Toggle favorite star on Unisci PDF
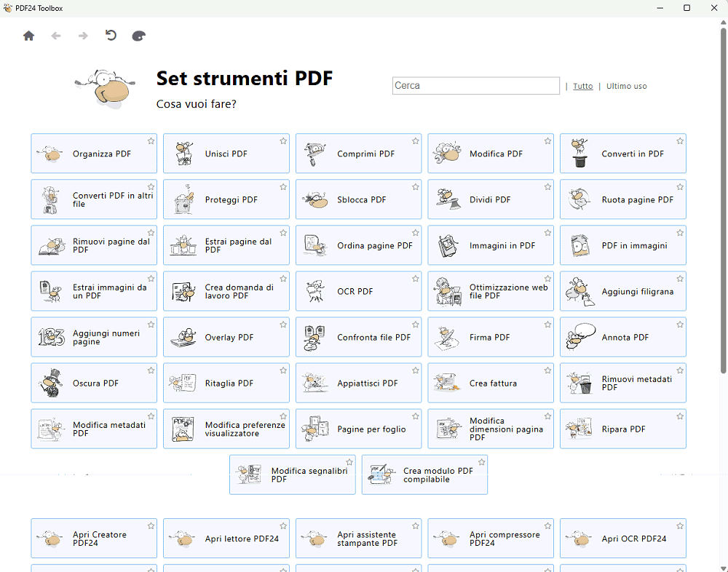This screenshot has height=572, width=728. [x=283, y=141]
